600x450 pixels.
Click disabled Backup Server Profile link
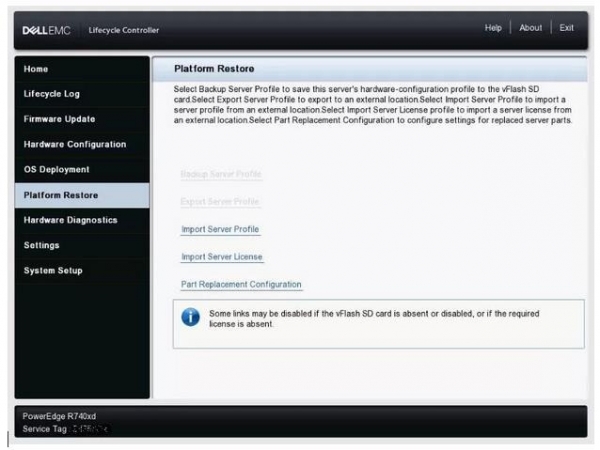tap(221, 174)
